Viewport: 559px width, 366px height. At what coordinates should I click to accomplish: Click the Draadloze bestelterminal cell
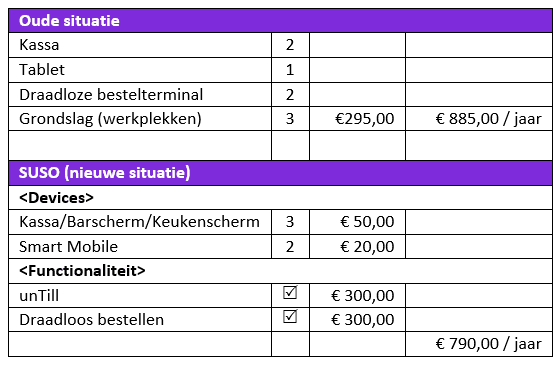pyautogui.click(x=140, y=95)
